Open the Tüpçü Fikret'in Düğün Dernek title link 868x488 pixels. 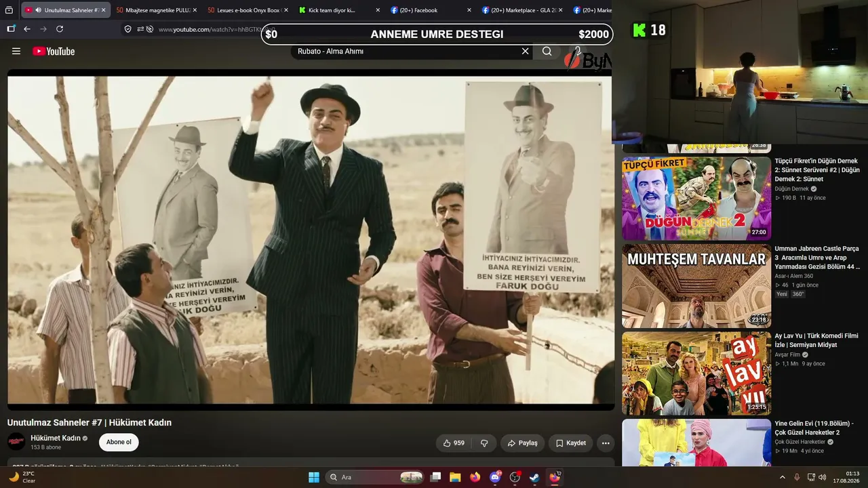coord(818,170)
